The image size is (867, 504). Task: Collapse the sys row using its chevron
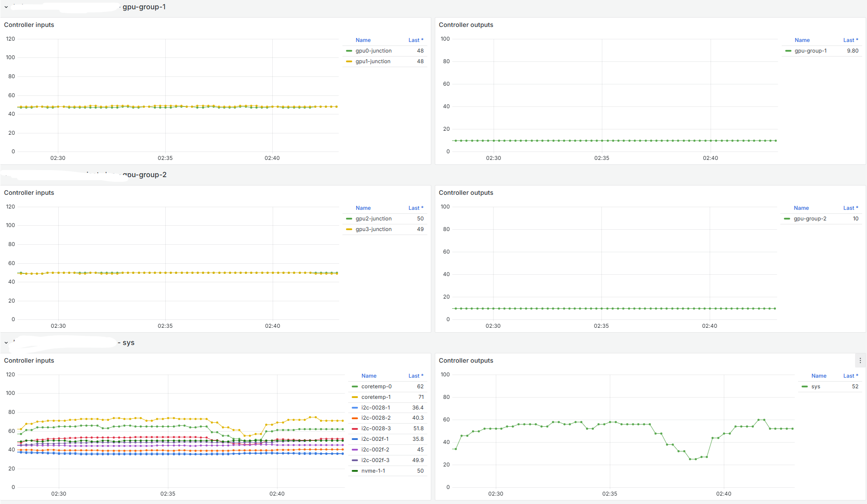click(6, 343)
